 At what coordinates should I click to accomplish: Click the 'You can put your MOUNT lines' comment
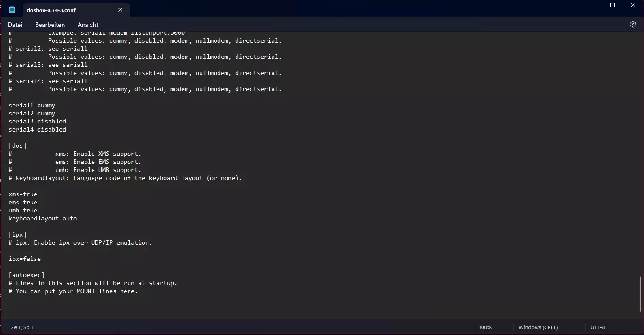click(73, 291)
